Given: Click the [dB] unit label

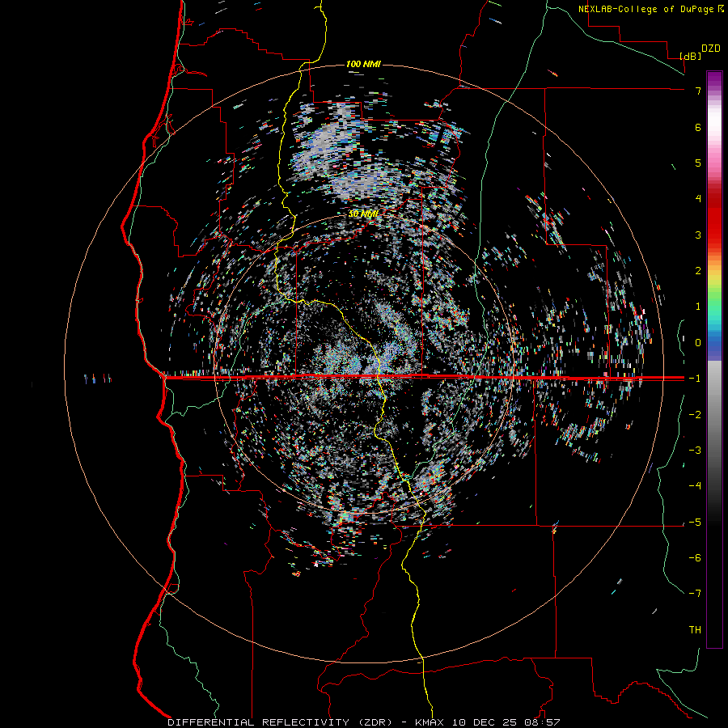Looking at the screenshot, I should click(x=690, y=56).
